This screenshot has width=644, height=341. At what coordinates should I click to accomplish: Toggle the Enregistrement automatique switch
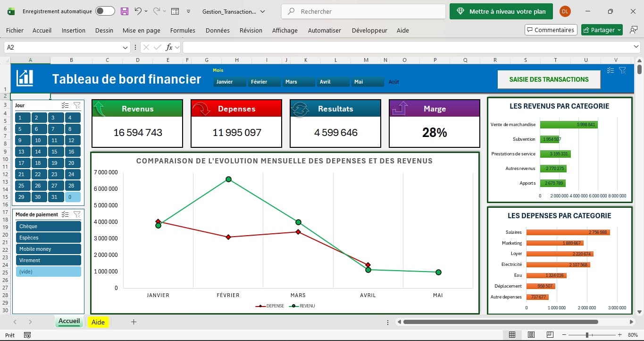click(x=105, y=11)
